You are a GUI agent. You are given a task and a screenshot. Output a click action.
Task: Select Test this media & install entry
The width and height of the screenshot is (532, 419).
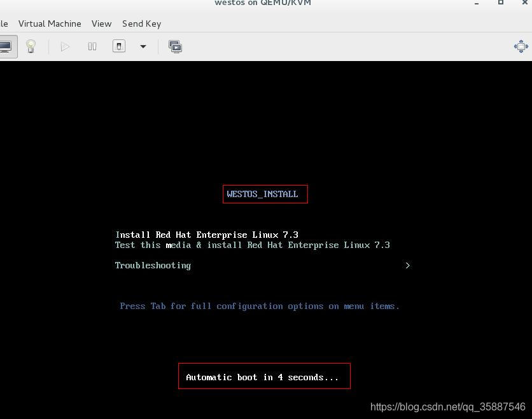(253, 245)
